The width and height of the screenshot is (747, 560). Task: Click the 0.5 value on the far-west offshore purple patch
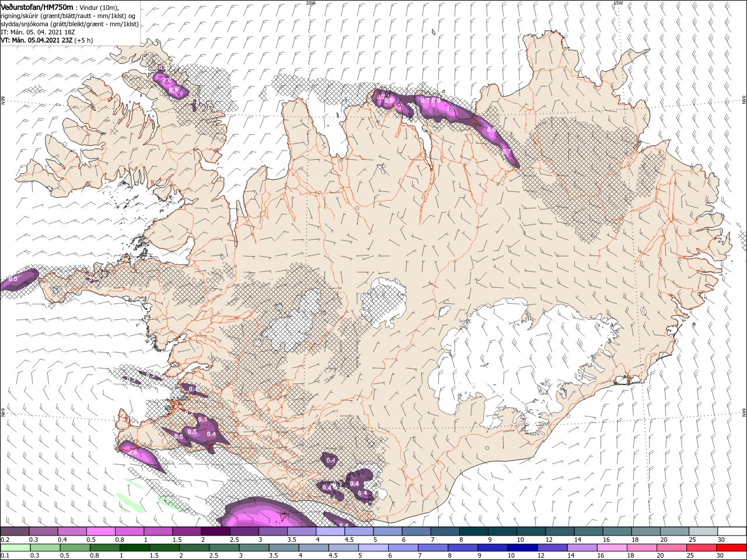13,280
